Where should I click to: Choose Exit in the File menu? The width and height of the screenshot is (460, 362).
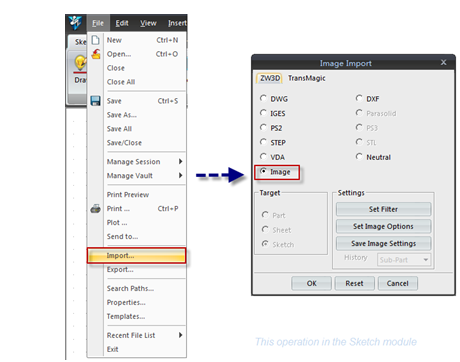coord(137,349)
